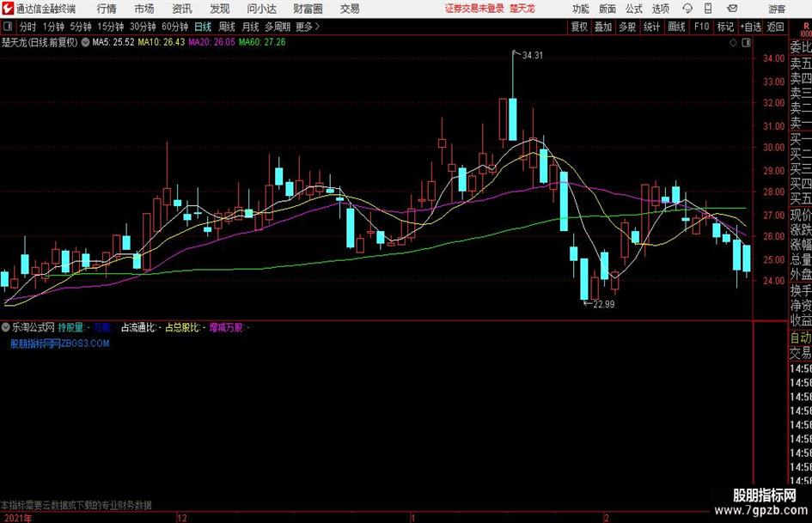
Task: Open the 行情 menu
Action: 107,9
